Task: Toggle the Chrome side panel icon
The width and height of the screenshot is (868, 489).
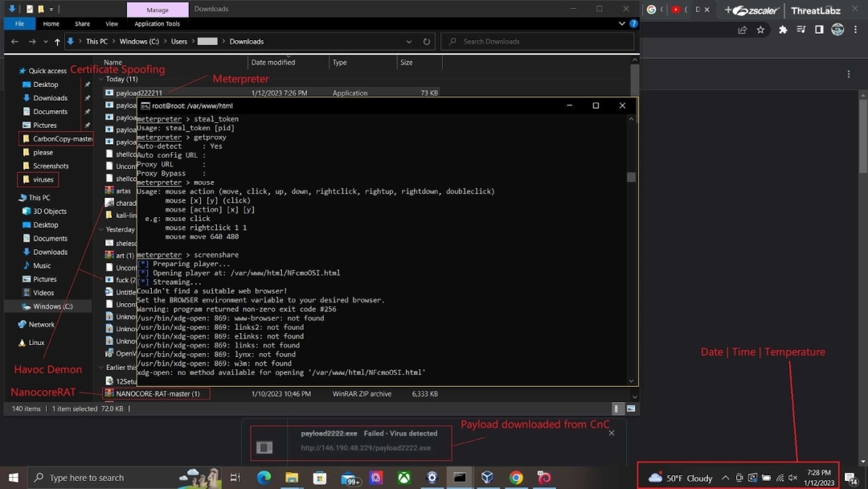Action: [819, 30]
